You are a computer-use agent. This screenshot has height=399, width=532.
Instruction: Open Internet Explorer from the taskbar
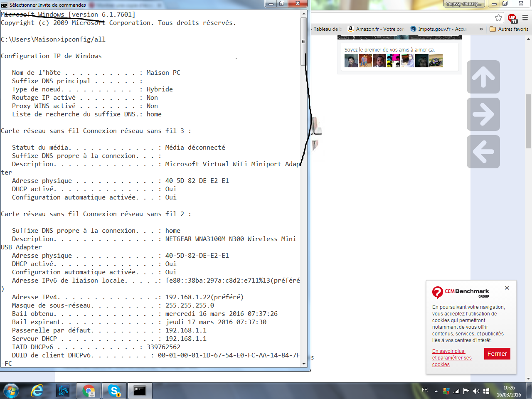coord(37,391)
